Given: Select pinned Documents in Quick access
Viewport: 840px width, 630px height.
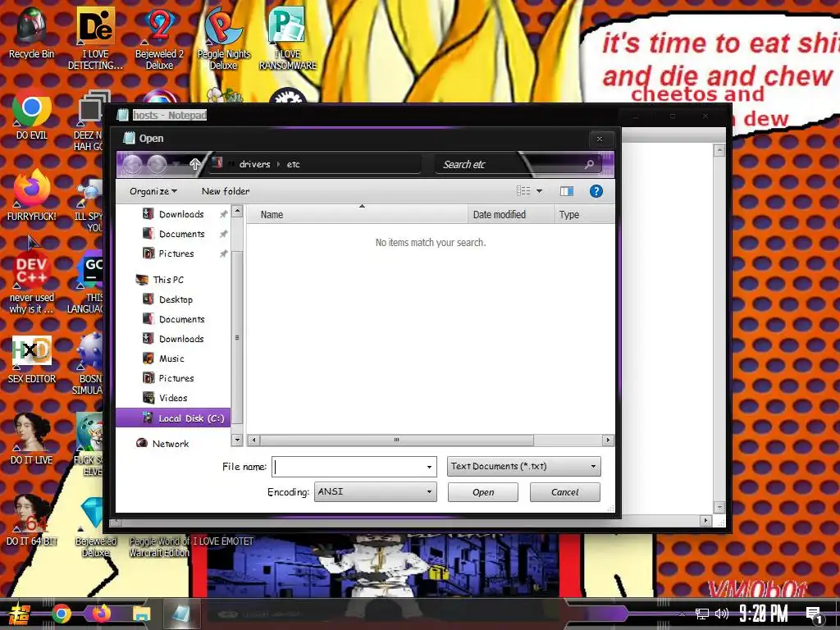Looking at the screenshot, I should 181,234.
